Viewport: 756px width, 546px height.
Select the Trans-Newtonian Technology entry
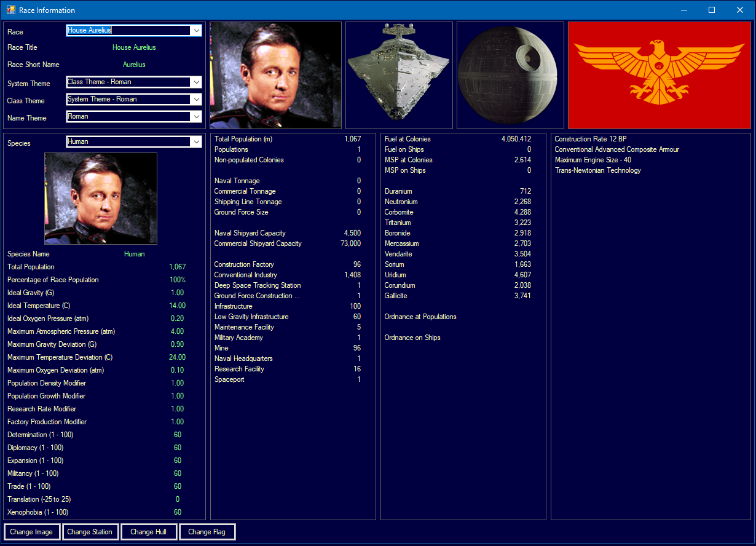[x=597, y=170]
